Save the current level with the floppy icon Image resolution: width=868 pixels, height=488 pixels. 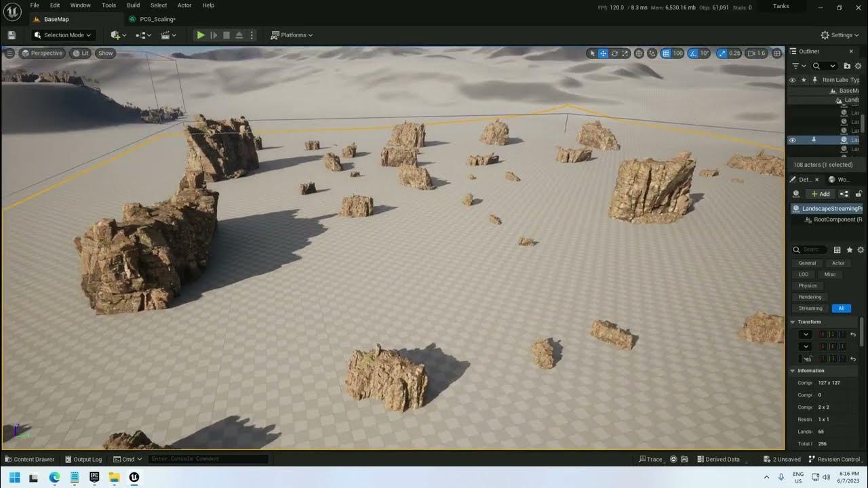point(12,35)
